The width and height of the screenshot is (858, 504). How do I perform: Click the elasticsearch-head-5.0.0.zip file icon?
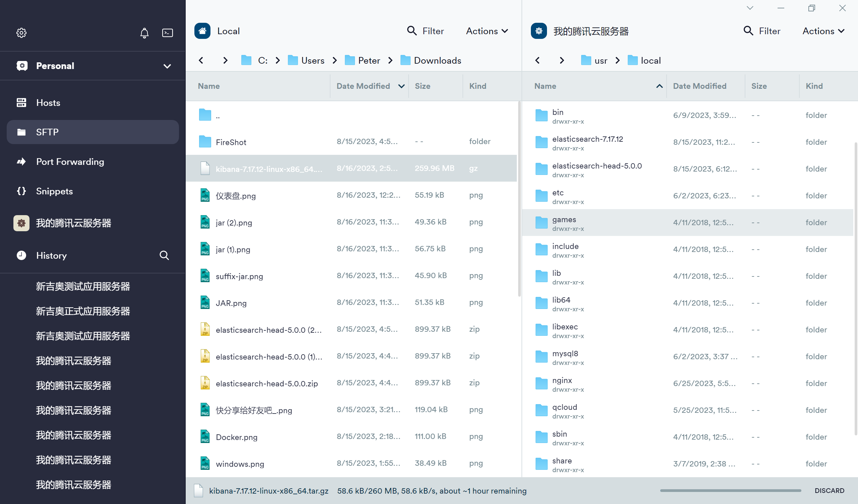[x=205, y=383]
